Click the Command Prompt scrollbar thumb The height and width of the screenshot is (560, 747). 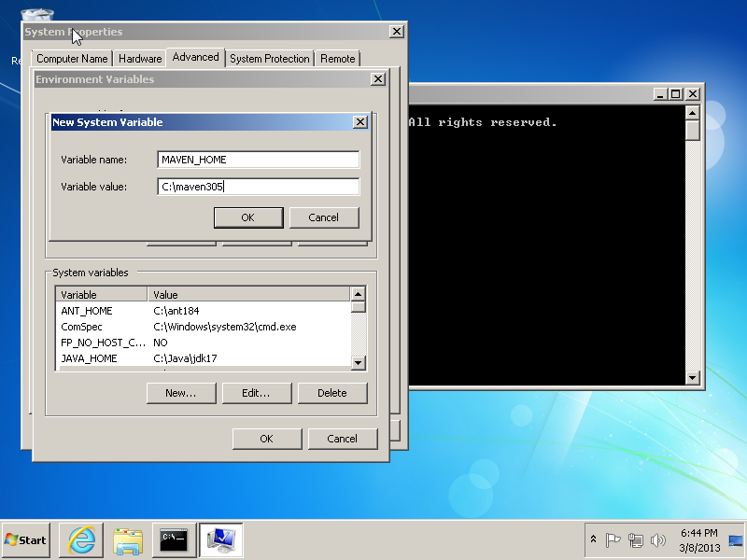click(x=692, y=130)
